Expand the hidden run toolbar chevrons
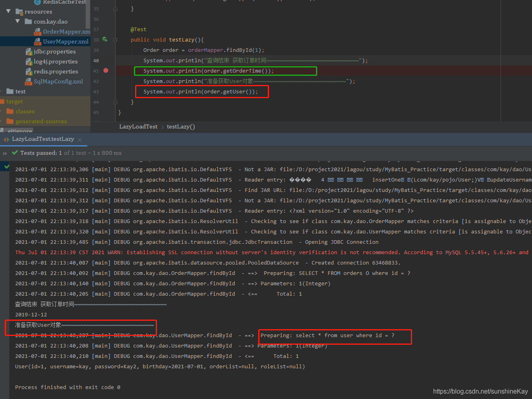The image size is (532, 399). point(5,153)
